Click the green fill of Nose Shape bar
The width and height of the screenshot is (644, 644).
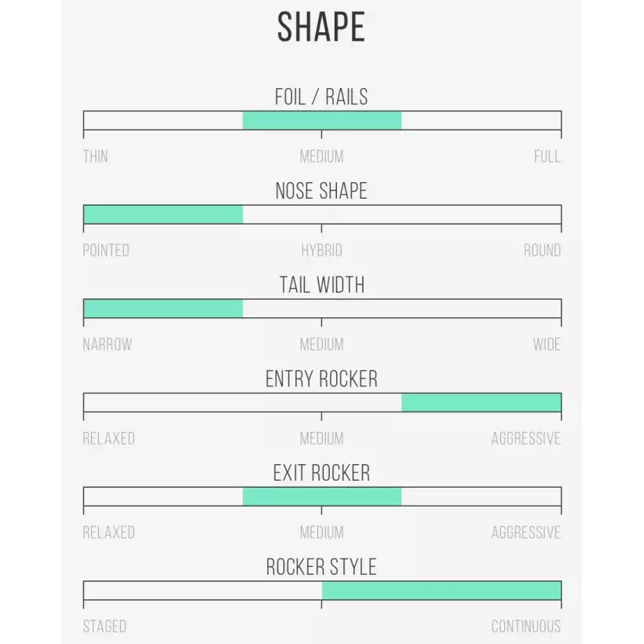coord(163,214)
